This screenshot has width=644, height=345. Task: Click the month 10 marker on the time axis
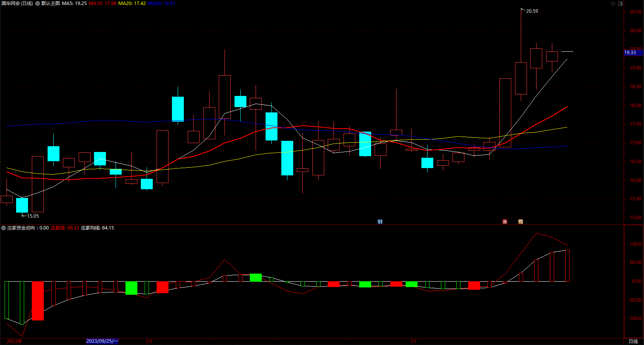[x=150, y=342]
